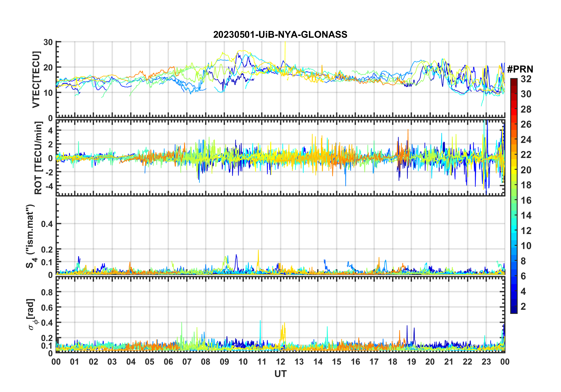Select the UT x-axis label
Viewport: 561px width, 392px height.
coord(280,374)
